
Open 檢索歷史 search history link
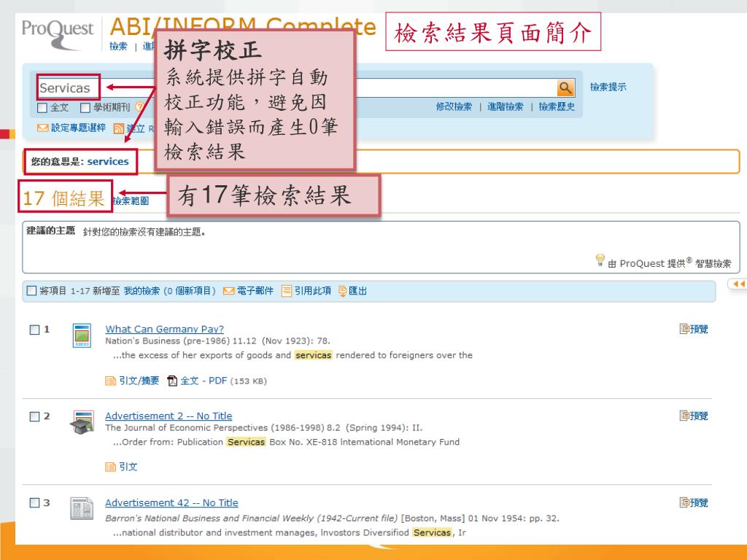pyautogui.click(x=557, y=106)
